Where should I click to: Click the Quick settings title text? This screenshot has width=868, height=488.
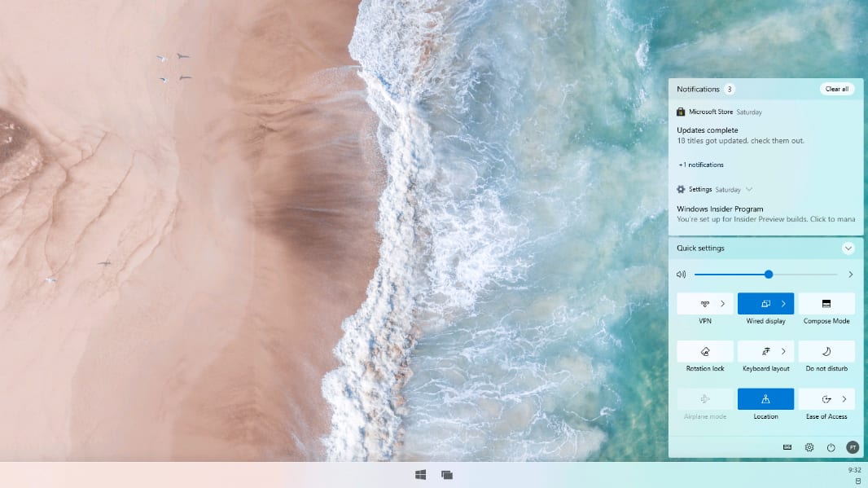700,248
